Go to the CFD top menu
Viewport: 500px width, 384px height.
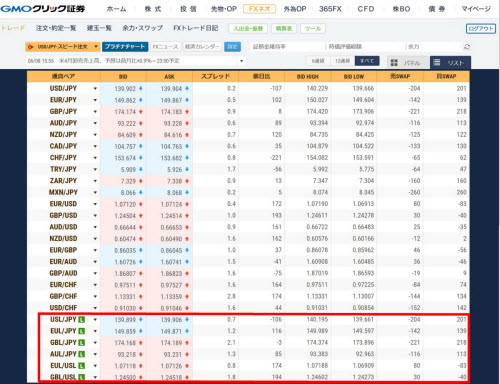pos(366,9)
